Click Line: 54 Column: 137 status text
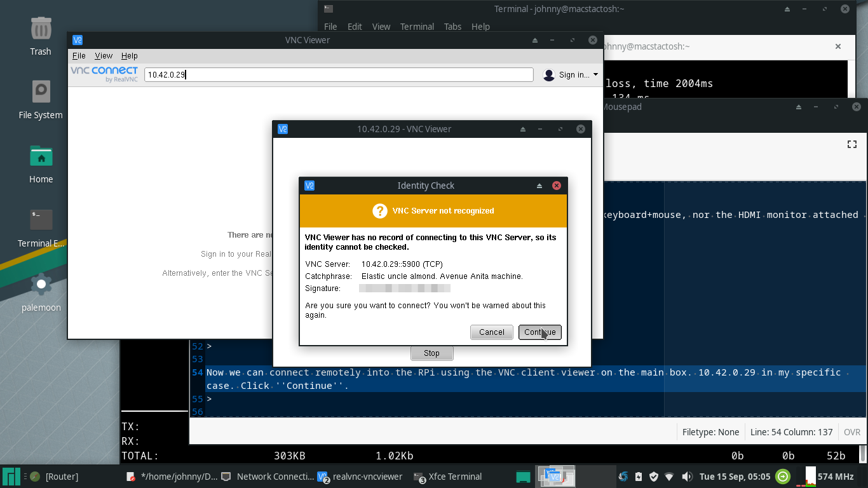This screenshot has width=868, height=488. [x=791, y=432]
